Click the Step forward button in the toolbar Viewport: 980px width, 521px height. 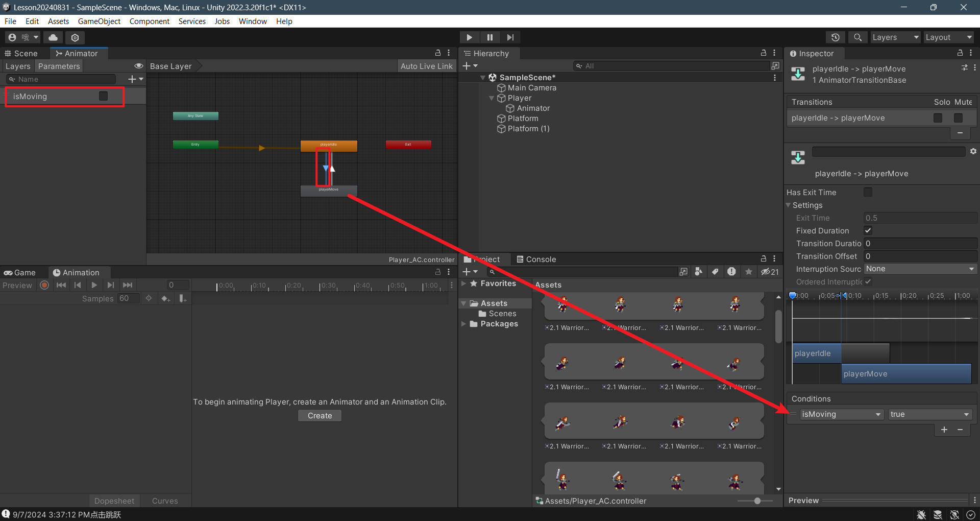510,37
